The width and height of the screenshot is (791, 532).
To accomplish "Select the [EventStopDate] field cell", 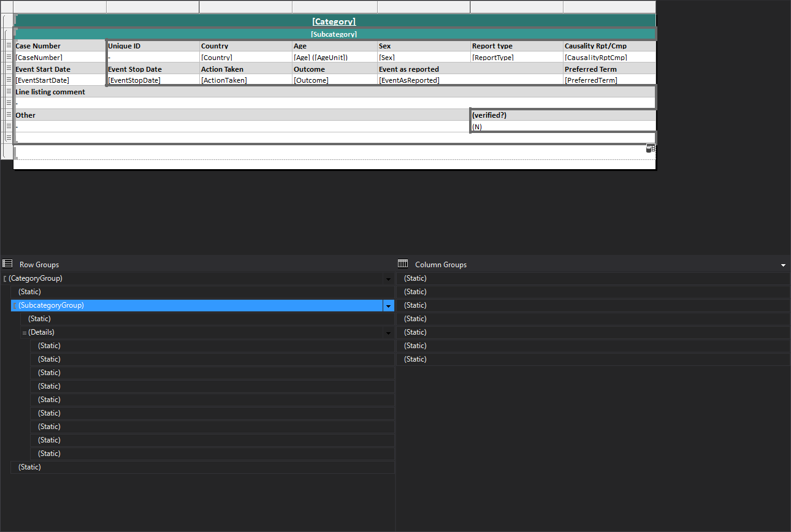I will pos(153,80).
